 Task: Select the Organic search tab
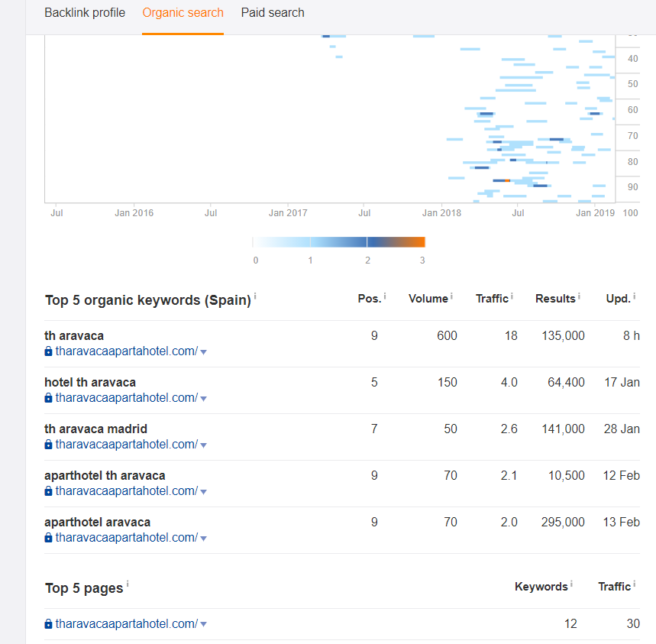coord(183,12)
